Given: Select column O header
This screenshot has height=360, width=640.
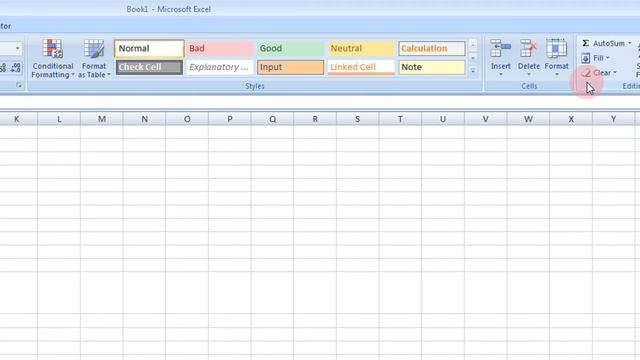Looking at the screenshot, I should [187, 119].
